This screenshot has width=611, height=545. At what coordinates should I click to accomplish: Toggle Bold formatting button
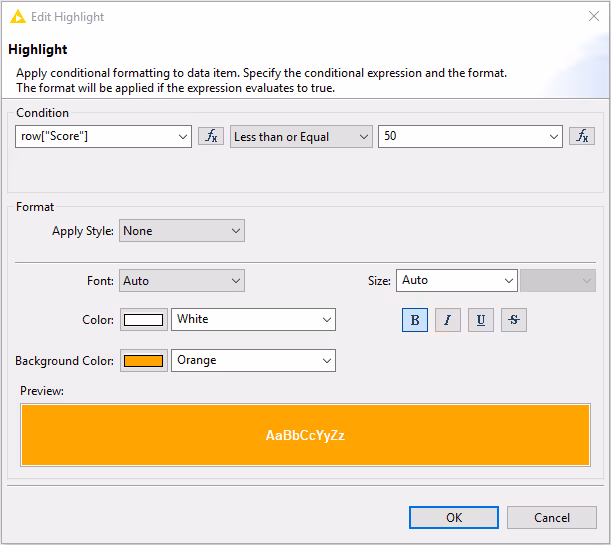(x=414, y=320)
